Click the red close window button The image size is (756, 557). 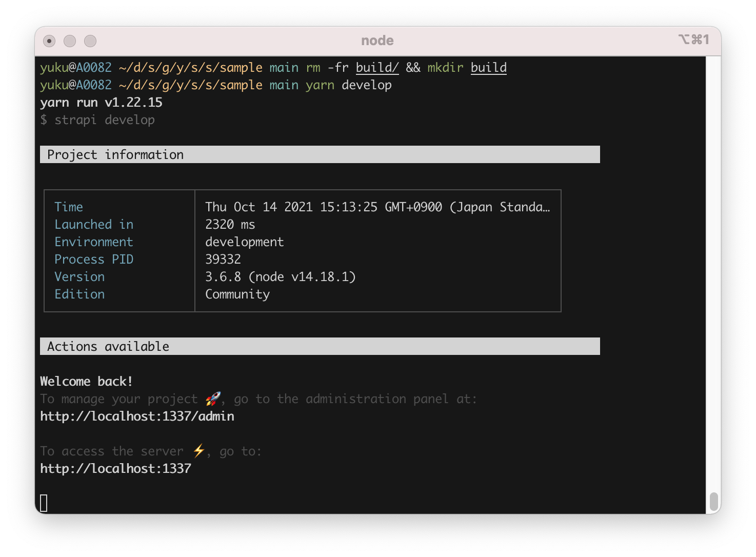coord(49,41)
